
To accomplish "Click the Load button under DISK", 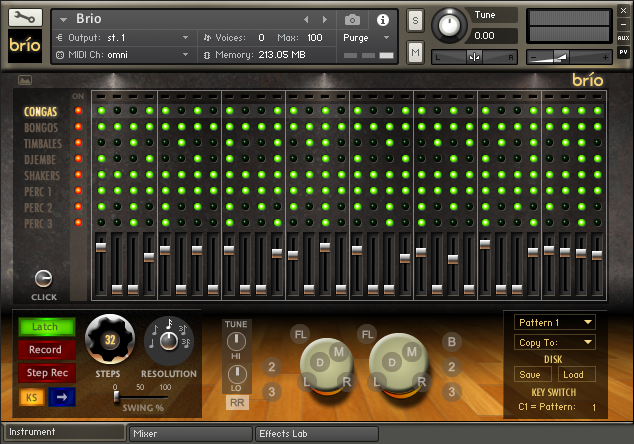I will coord(576,374).
